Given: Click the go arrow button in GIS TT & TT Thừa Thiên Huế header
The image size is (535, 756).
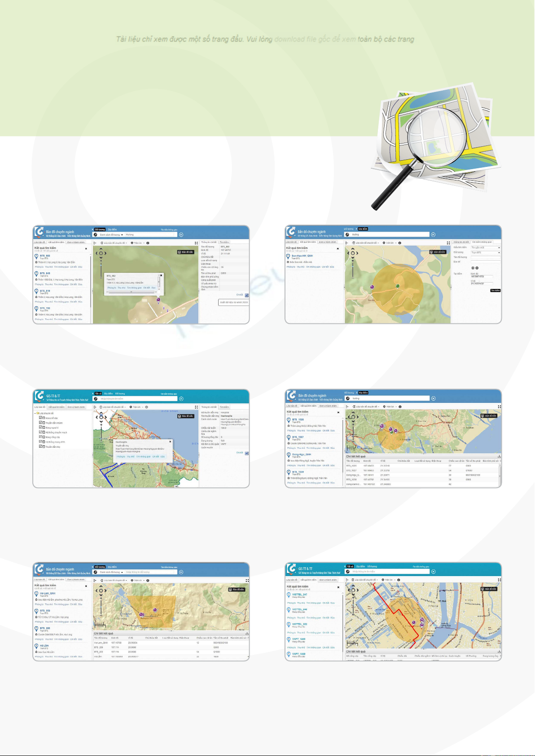Looking at the screenshot, I should point(181,399).
